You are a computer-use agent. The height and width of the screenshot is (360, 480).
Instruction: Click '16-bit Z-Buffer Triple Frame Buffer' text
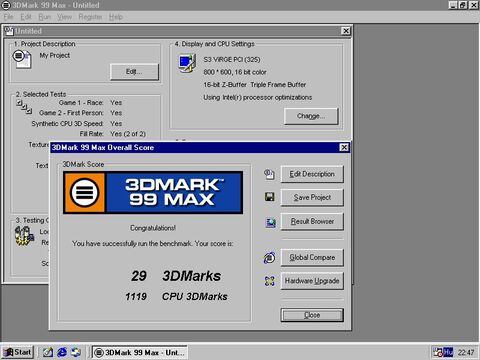(255, 85)
